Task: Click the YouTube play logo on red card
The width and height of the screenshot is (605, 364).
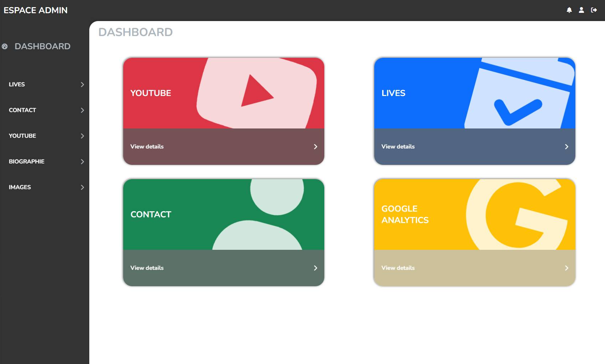Action: click(x=257, y=93)
